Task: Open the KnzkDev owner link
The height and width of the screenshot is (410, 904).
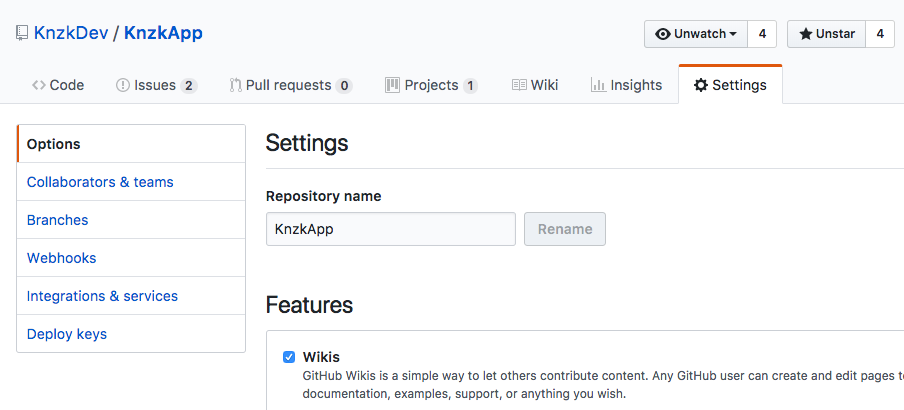Action: pos(71,33)
